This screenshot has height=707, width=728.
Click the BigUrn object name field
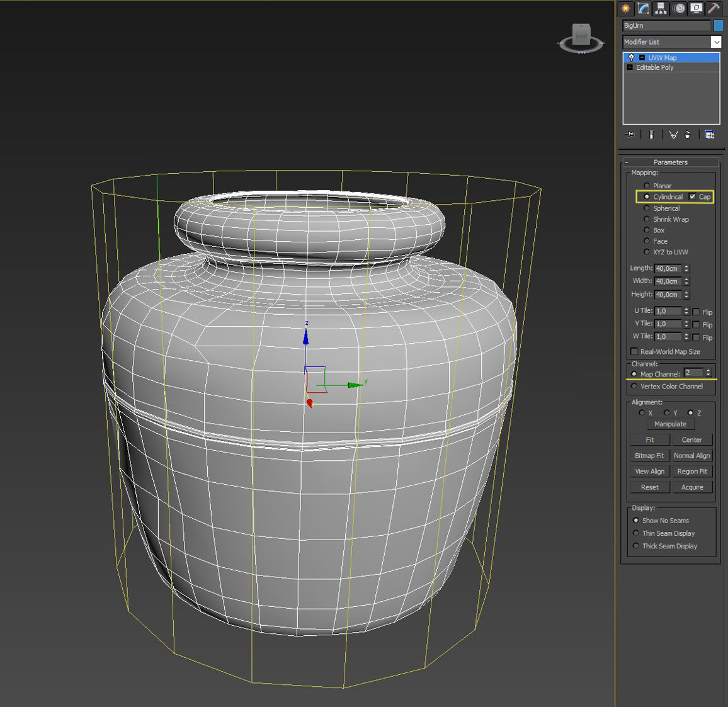pyautogui.click(x=667, y=26)
